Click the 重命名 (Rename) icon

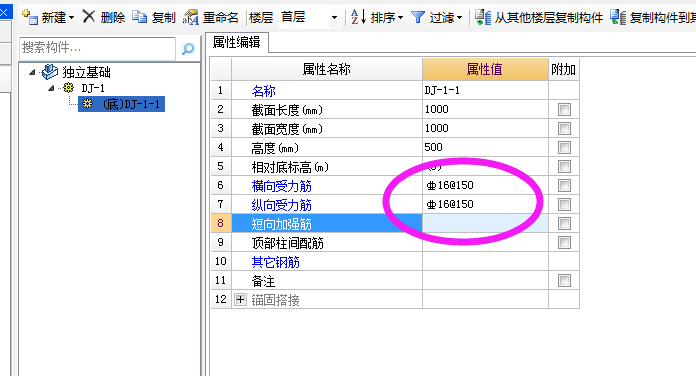tap(191, 17)
